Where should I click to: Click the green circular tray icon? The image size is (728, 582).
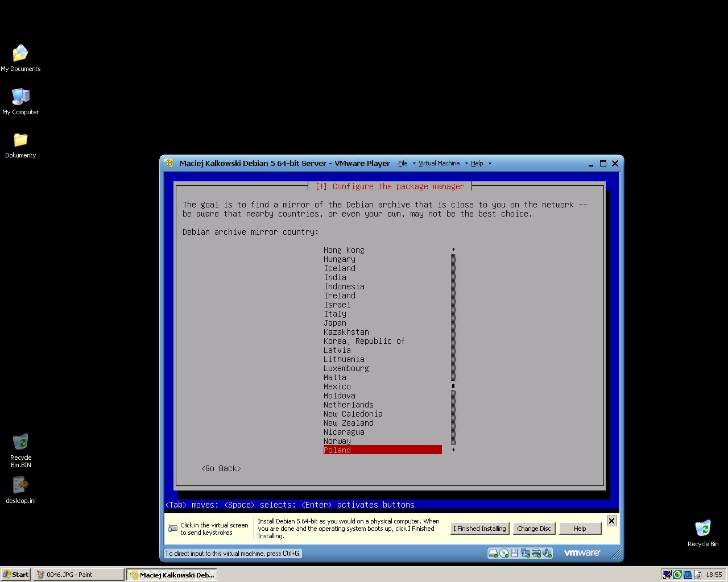tap(677, 575)
